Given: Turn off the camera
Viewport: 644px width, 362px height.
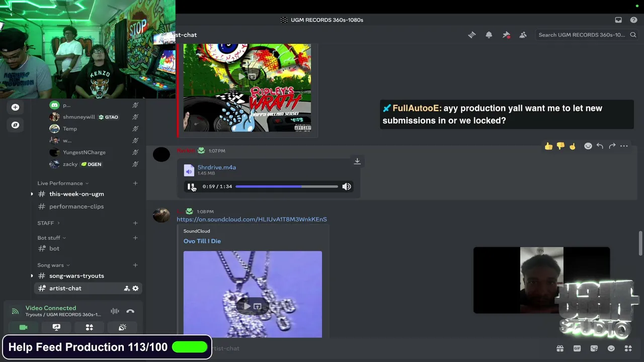Looking at the screenshot, I should pyautogui.click(x=23, y=327).
